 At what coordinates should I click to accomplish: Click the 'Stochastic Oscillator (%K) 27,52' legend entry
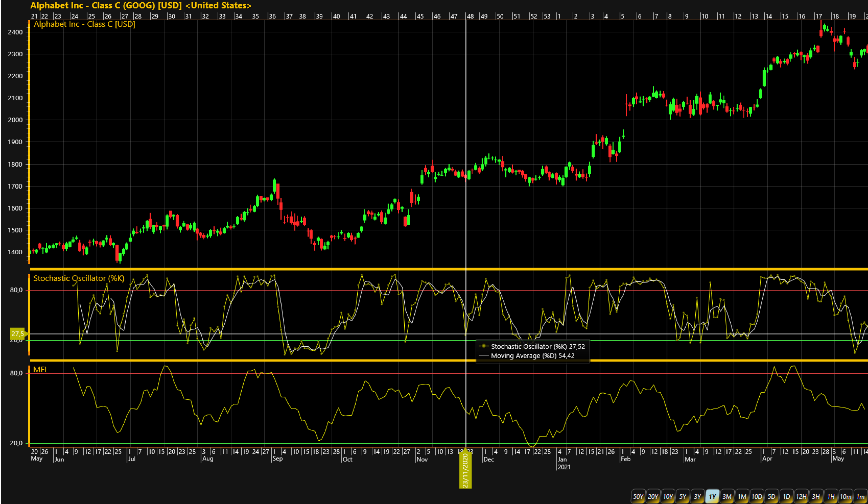tap(532, 346)
